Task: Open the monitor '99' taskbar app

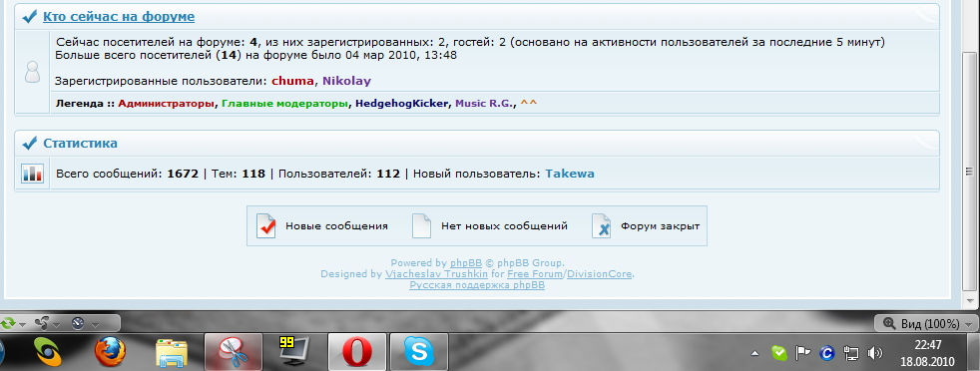Action: pos(294,352)
